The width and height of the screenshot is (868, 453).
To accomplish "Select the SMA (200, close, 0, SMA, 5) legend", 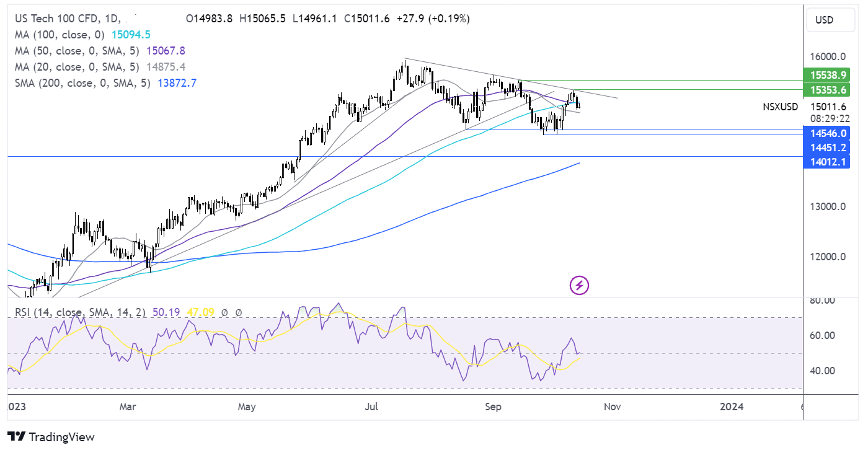I will (82, 82).
